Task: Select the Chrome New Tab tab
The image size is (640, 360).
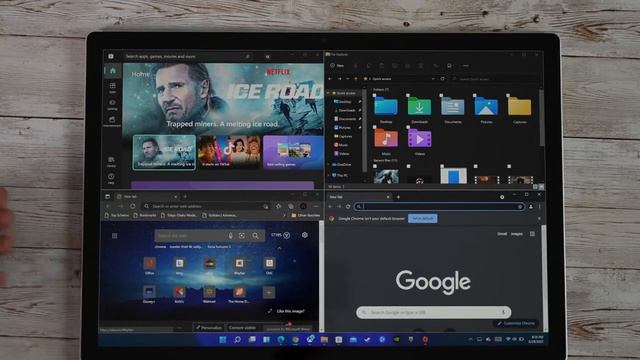Action: pyautogui.click(x=359, y=197)
